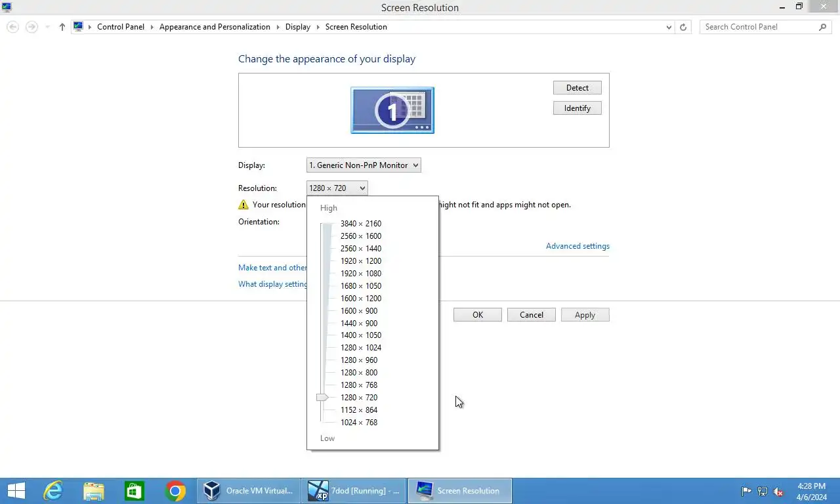The width and height of the screenshot is (840, 504).
Task: Choose 1280 × 960 resolution
Action: 358,360
